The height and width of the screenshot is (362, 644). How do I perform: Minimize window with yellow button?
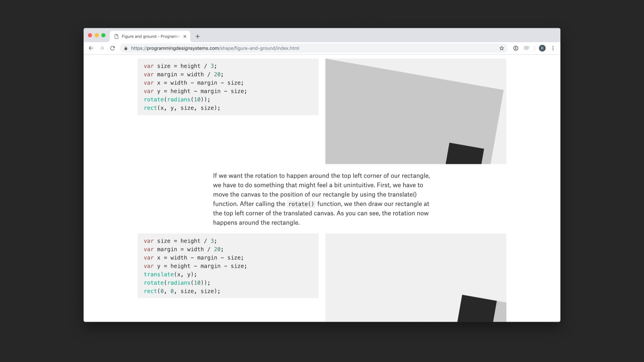[97, 36]
